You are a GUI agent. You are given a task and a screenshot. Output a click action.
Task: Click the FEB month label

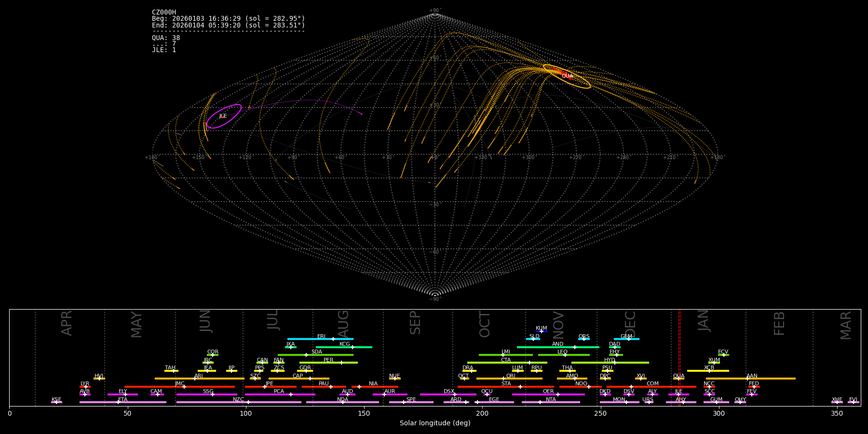[779, 323]
